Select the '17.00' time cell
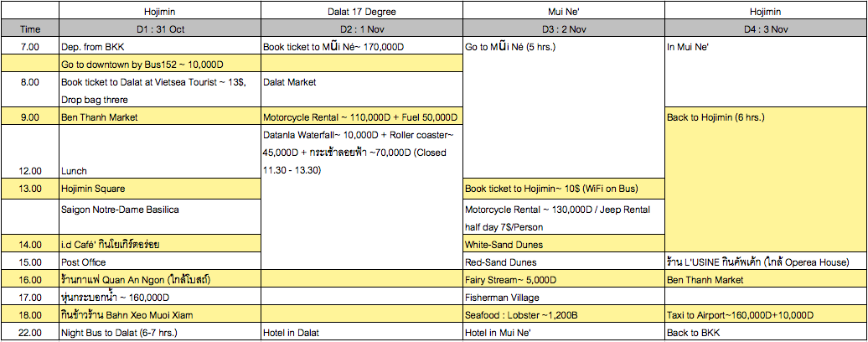 30,297
